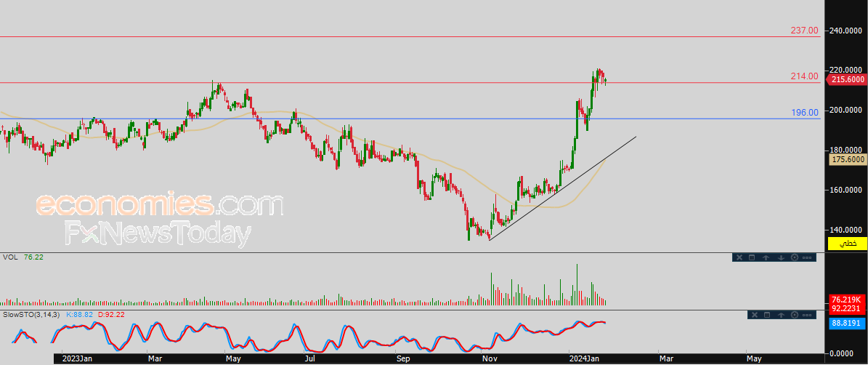Move the VOL panel up
Image resolution: width=868 pixels, height=365 pixels.
(x=766, y=257)
